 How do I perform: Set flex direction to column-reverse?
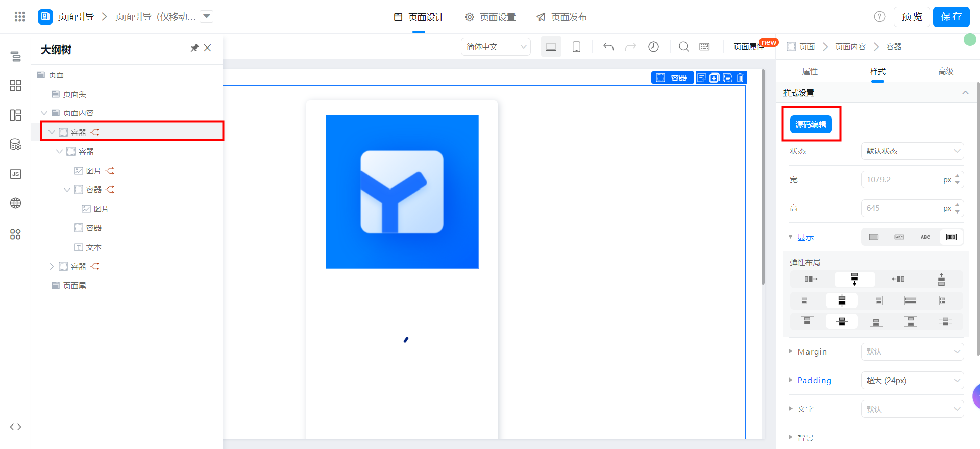[x=942, y=279]
